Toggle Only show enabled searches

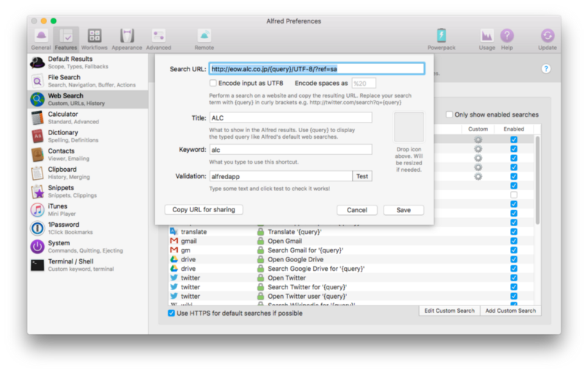(x=449, y=115)
